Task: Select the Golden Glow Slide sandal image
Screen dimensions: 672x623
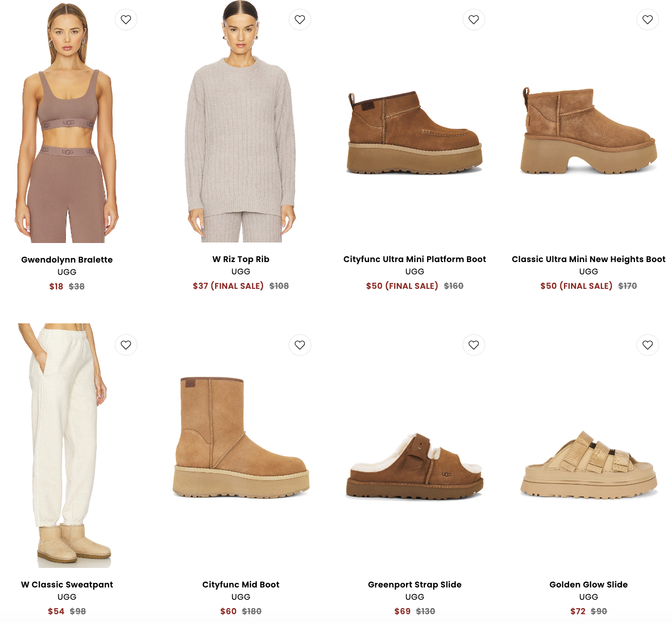Action: 589,465
